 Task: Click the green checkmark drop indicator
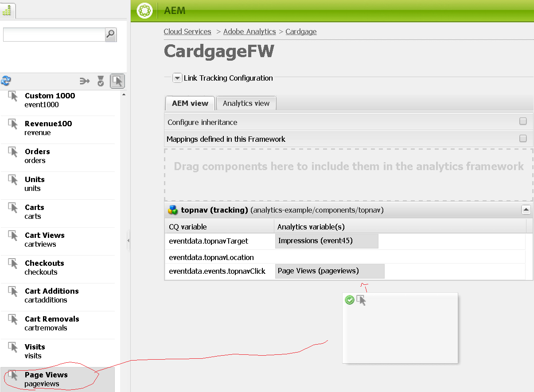pyautogui.click(x=350, y=300)
